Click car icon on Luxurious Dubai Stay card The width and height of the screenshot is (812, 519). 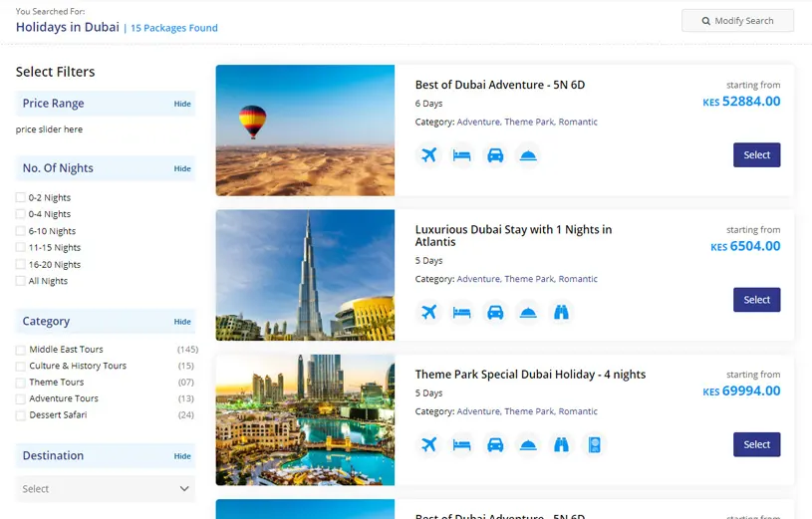coord(495,313)
